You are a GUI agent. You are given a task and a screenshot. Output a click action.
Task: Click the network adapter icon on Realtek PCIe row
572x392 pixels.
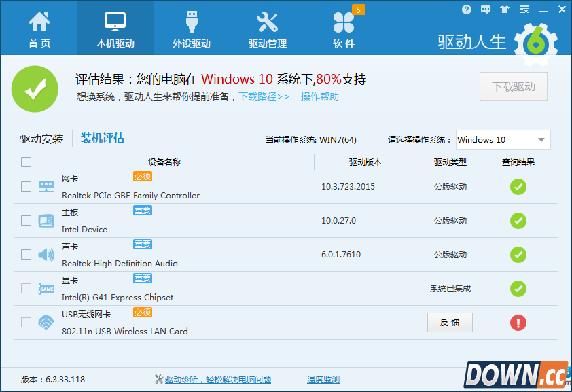tap(46, 186)
